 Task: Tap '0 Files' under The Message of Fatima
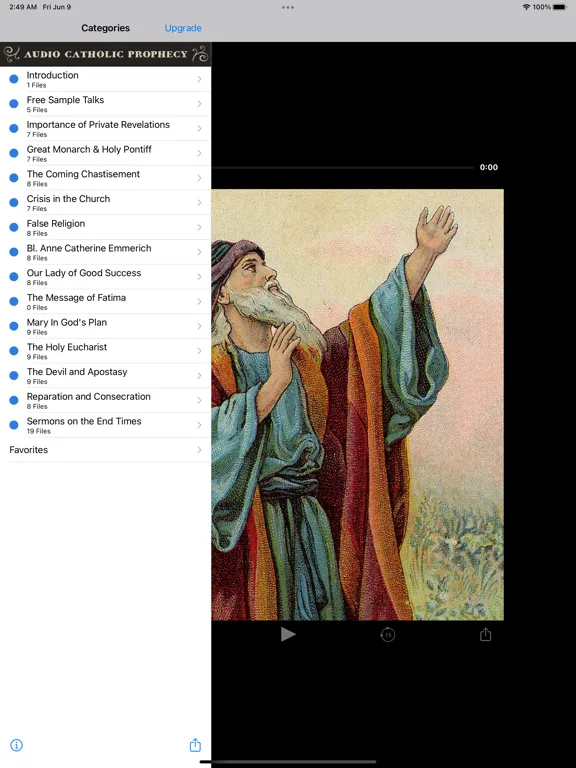coord(37,308)
